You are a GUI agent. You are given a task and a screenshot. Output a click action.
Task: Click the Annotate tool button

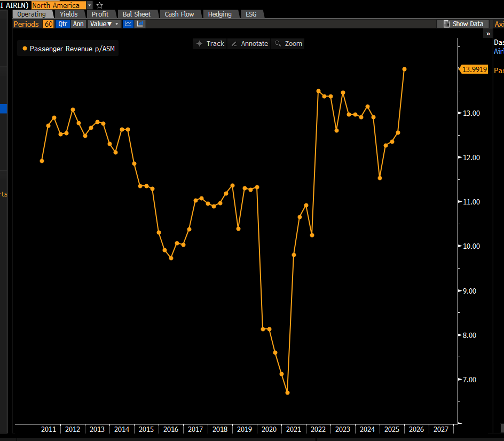coord(249,44)
